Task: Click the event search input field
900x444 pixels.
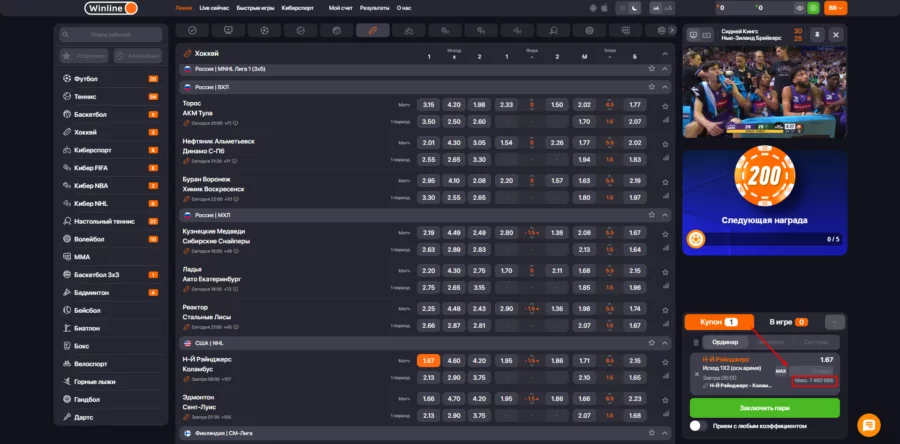Action: point(110,35)
